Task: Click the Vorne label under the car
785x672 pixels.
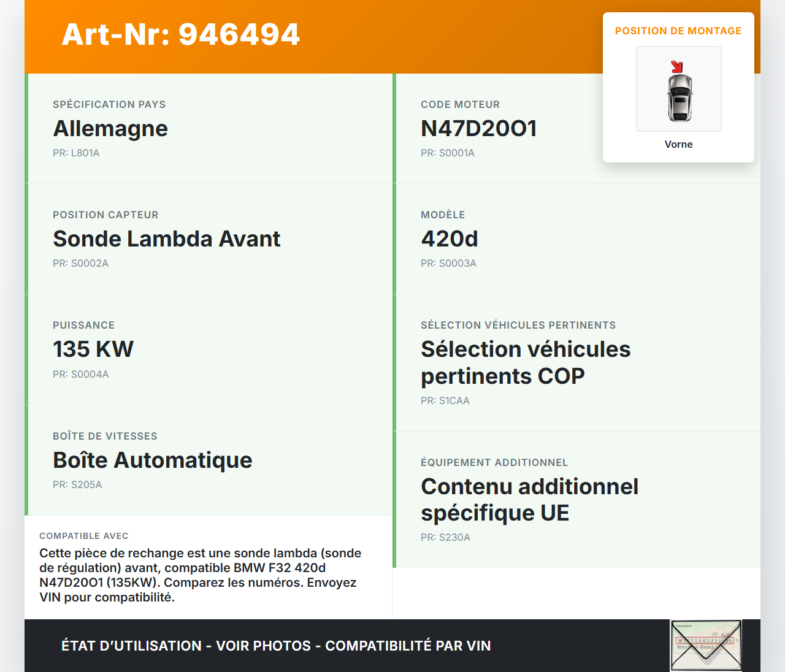Action: (x=678, y=144)
